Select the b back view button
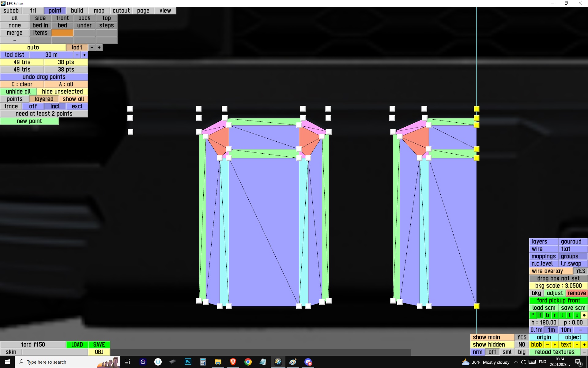 [x=548, y=315]
